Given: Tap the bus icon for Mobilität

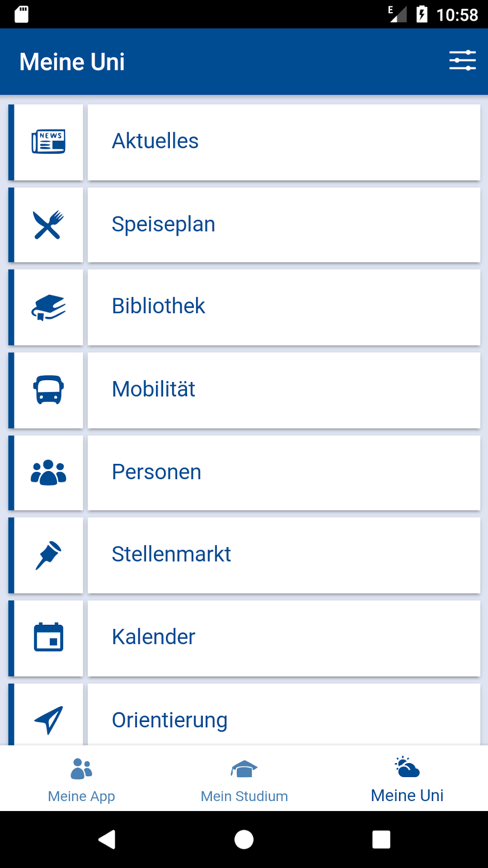Looking at the screenshot, I should click(x=48, y=390).
